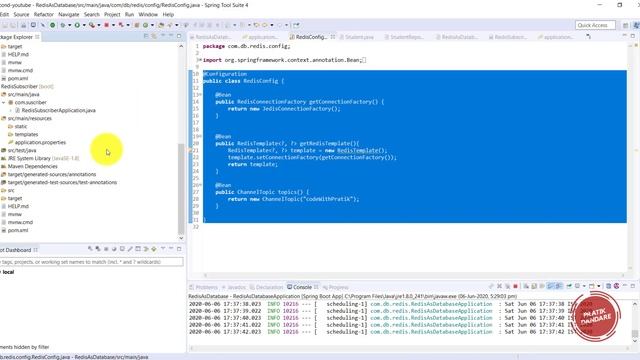The width and height of the screenshot is (640, 360).
Task: Select JRE System Library node
Action: click(40, 158)
